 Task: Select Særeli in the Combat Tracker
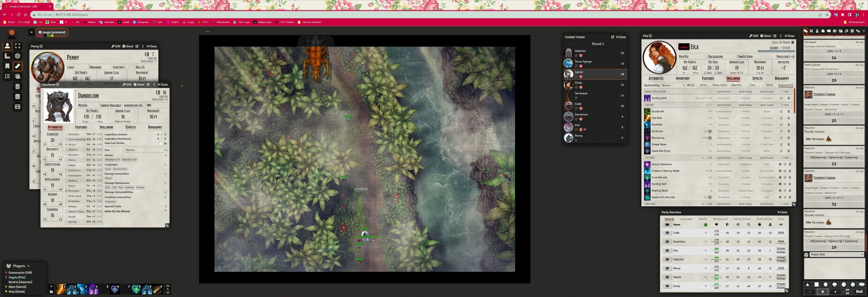(595, 74)
